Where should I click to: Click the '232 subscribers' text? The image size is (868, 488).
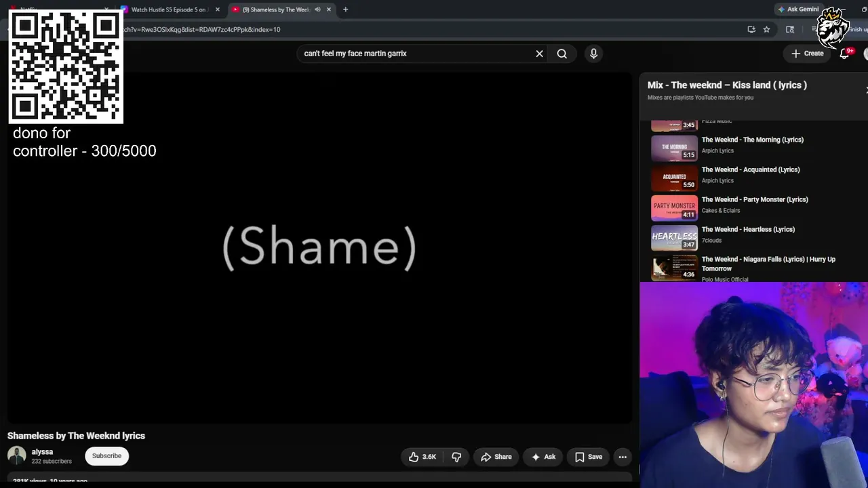pos(52,462)
